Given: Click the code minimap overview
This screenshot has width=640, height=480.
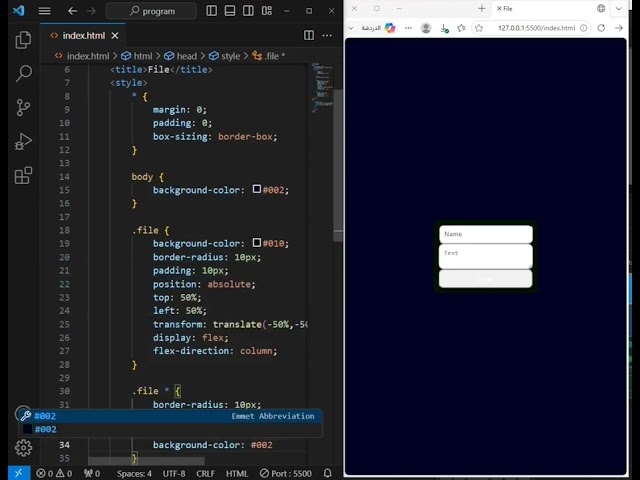Looking at the screenshot, I should (322, 88).
